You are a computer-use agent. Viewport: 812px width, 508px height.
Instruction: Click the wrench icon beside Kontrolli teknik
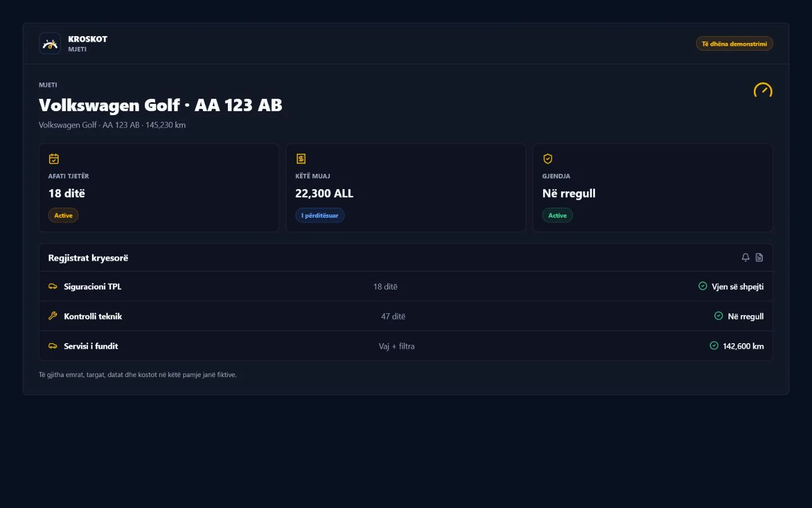53,316
